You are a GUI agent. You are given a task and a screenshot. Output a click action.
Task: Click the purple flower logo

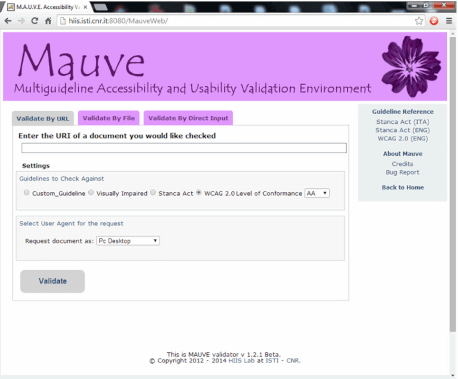pyautogui.click(x=411, y=66)
